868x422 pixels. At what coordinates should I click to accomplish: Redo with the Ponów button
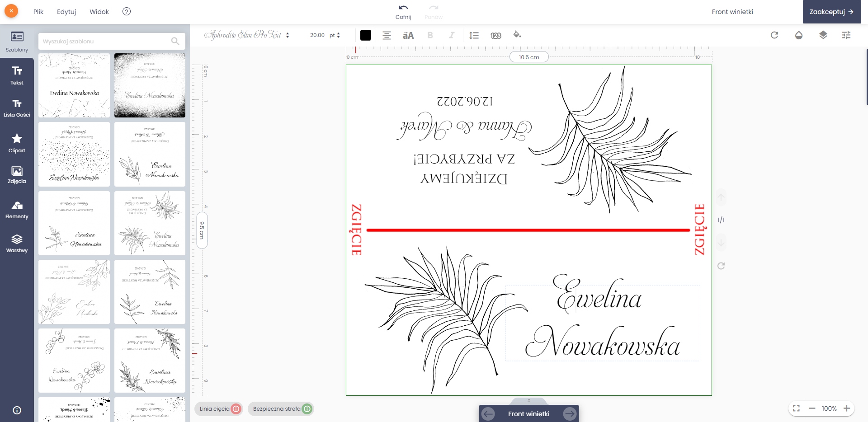coord(434,12)
